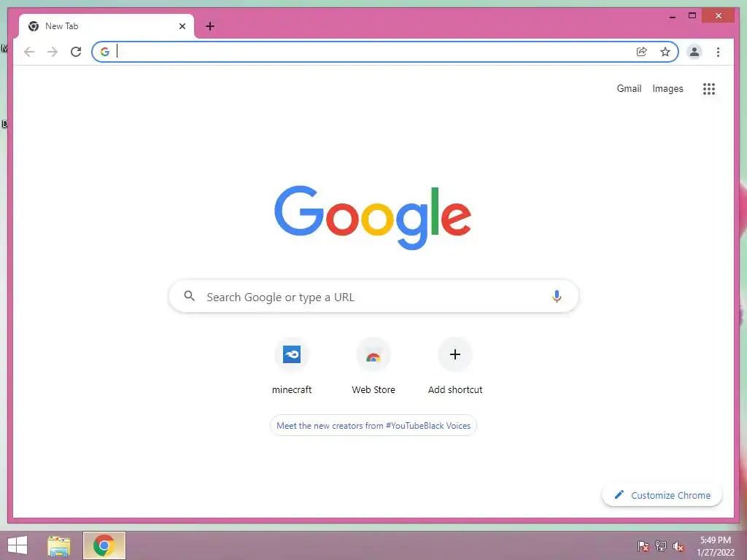Viewport: 747px width, 560px height.
Task: Minimize the Chrome window
Action: 672,16
